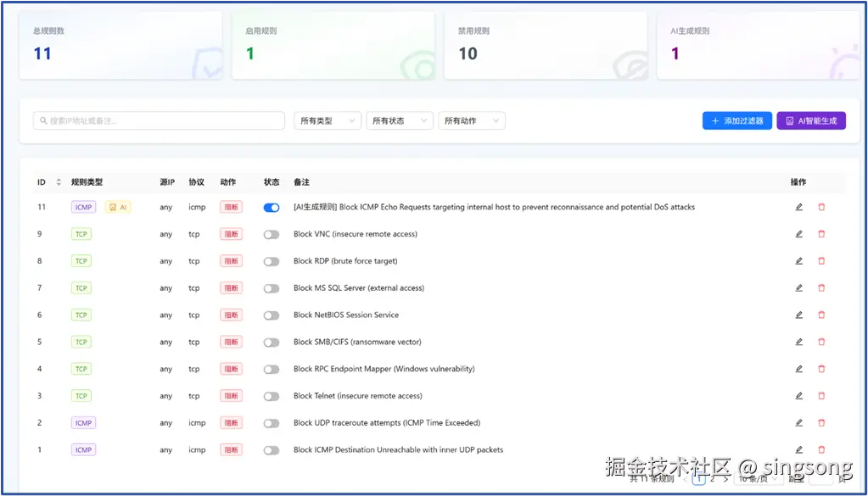Click the 规则类型 column header

(x=87, y=182)
